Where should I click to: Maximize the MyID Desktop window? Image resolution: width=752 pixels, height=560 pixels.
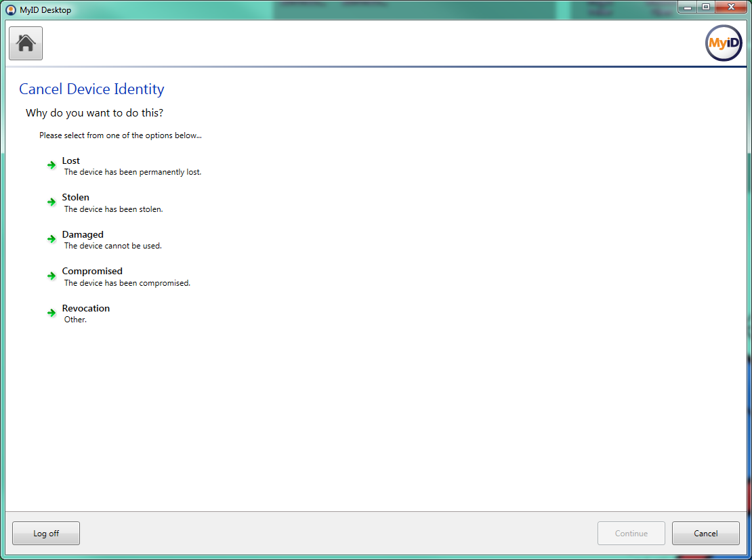point(706,7)
